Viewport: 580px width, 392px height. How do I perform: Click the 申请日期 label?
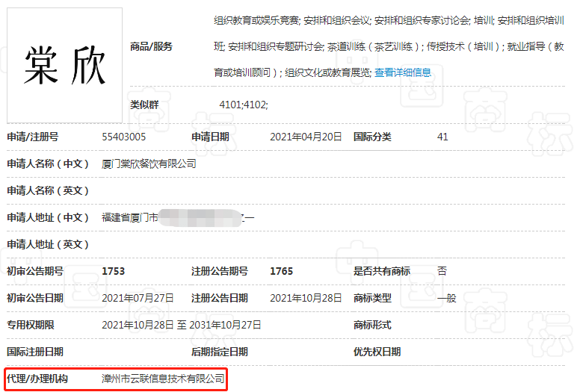(x=210, y=137)
